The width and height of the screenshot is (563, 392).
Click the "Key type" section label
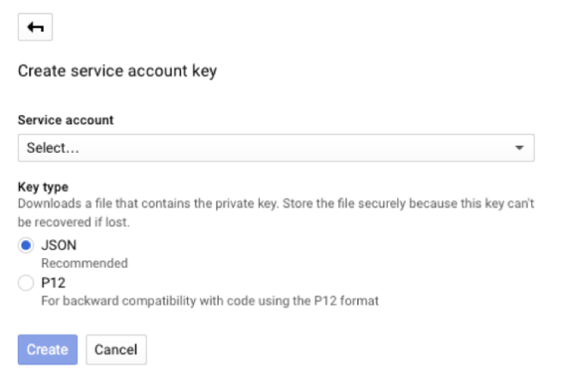pos(43,186)
